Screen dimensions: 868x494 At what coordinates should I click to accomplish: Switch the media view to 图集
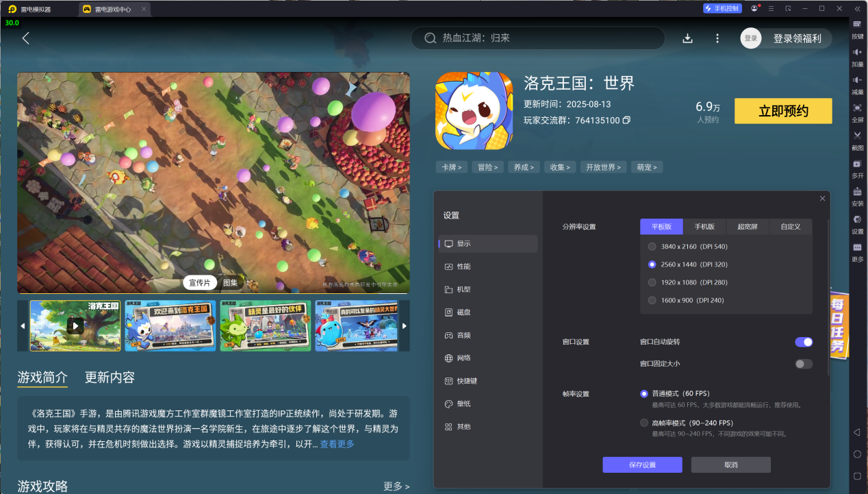(231, 283)
